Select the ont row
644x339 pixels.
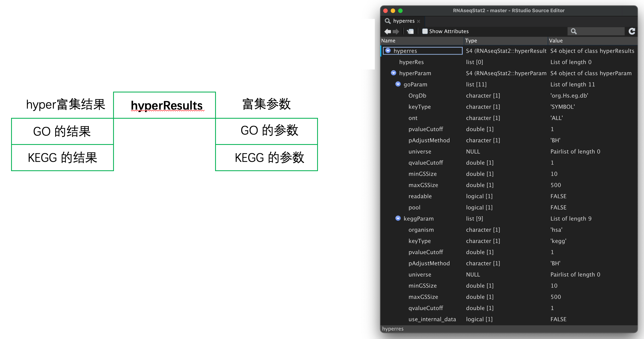point(509,118)
